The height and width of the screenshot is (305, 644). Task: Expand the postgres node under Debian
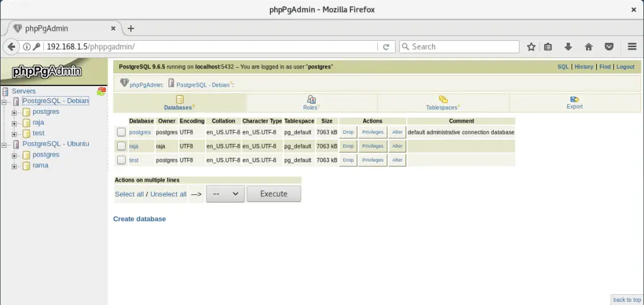point(14,113)
